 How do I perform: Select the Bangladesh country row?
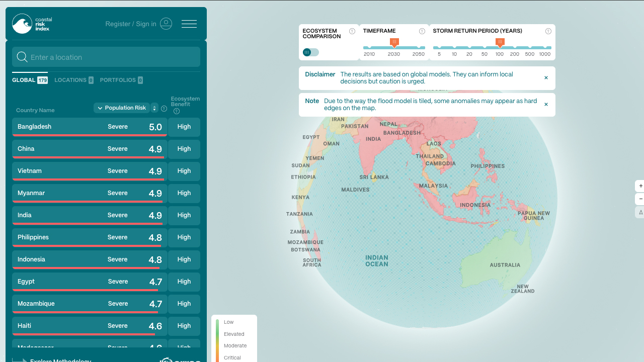coord(90,127)
